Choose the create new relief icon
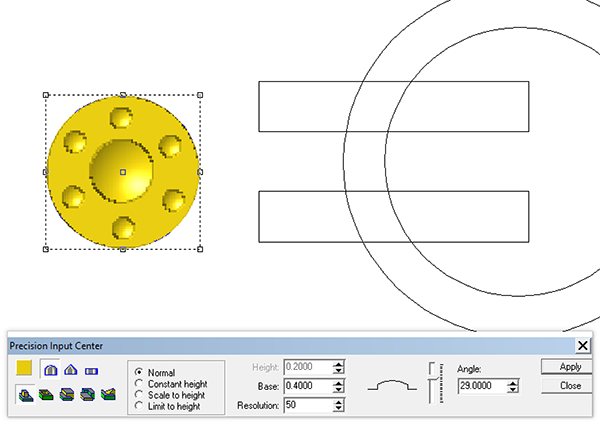Screen dimensions: 600x443 coord(26,394)
